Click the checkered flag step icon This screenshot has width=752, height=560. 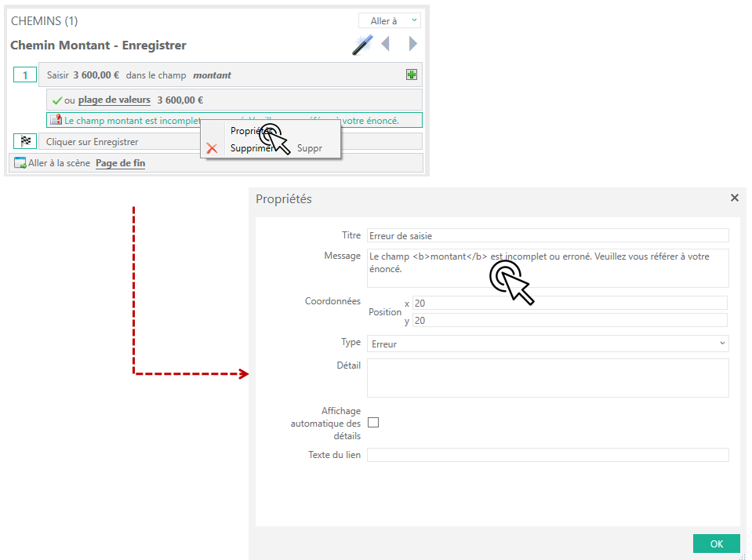tap(25, 142)
